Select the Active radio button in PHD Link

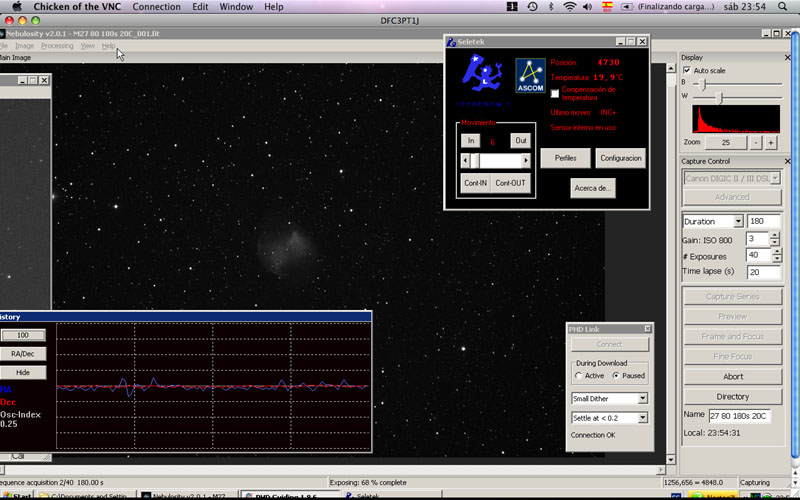(x=578, y=376)
